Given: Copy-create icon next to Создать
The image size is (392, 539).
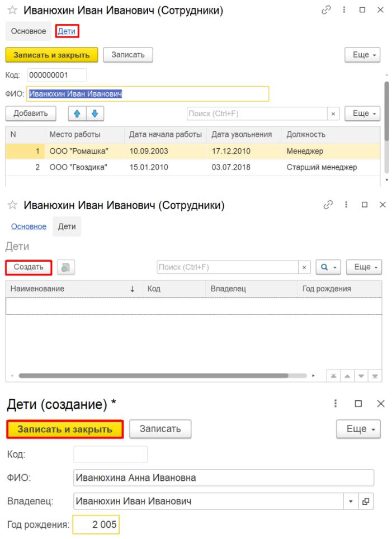Looking at the screenshot, I should 65,267.
